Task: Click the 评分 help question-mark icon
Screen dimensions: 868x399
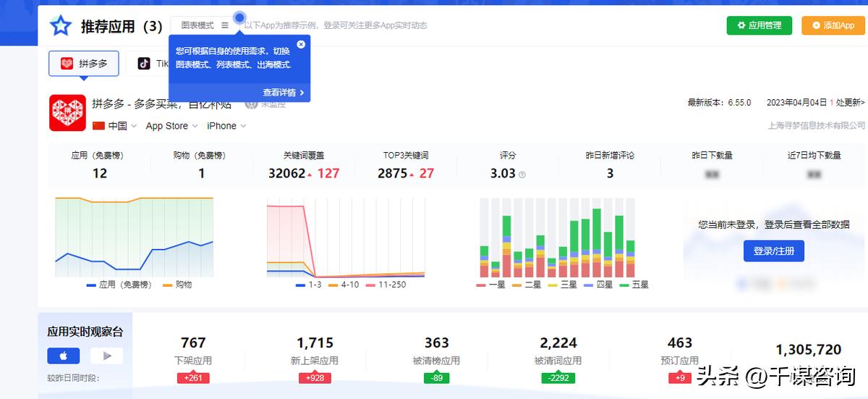Action: [x=522, y=175]
